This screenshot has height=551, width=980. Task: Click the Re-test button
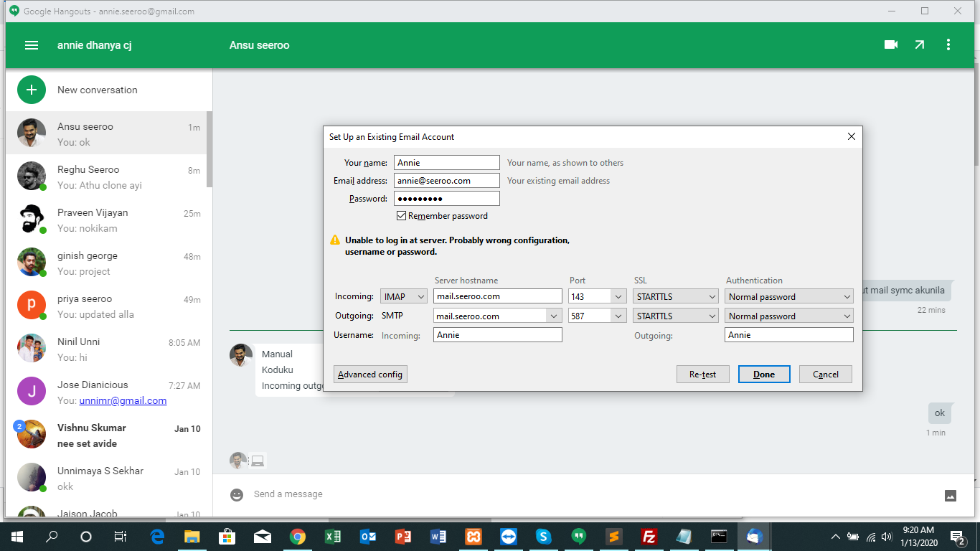pos(702,374)
